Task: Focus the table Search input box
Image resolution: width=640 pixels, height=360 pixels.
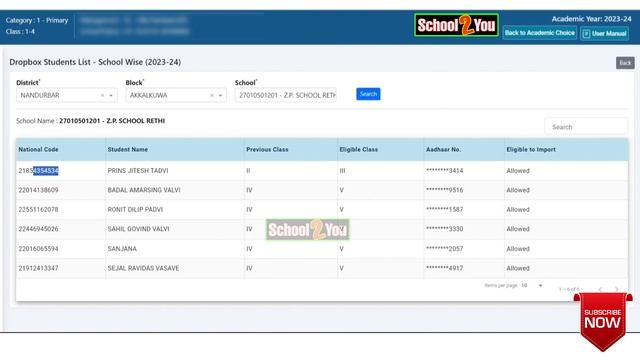Action: pos(586,127)
